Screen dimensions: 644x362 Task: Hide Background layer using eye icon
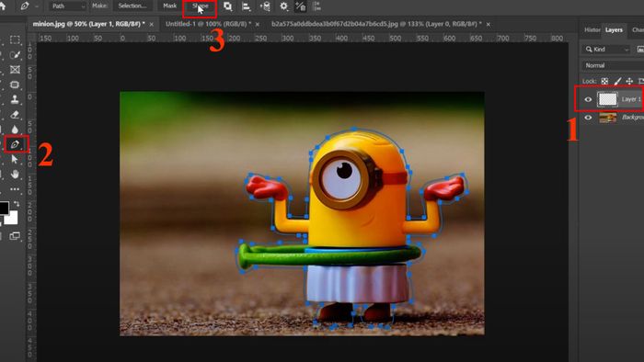point(588,118)
